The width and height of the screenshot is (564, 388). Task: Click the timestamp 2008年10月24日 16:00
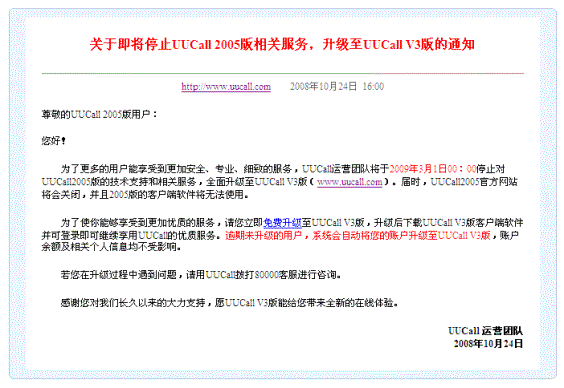tap(337, 87)
